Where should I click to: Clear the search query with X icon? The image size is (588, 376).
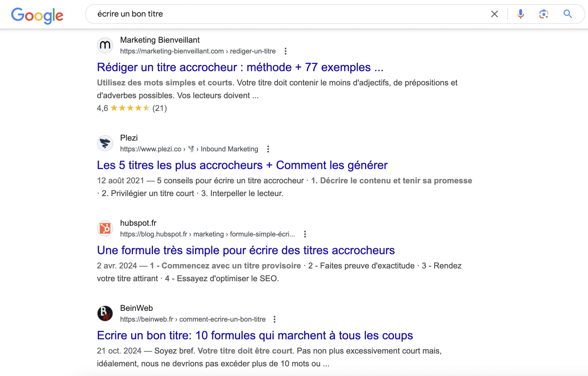point(494,14)
